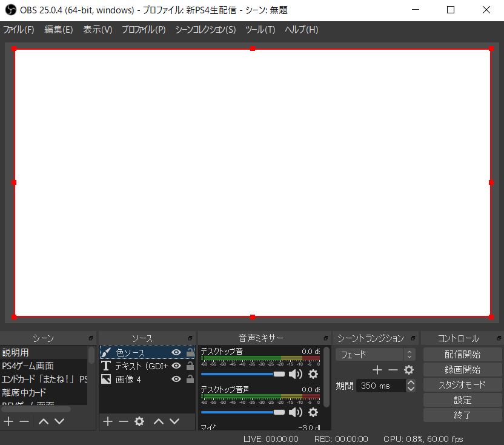Open the 編集(E) menu
504x445 pixels.
point(59,30)
